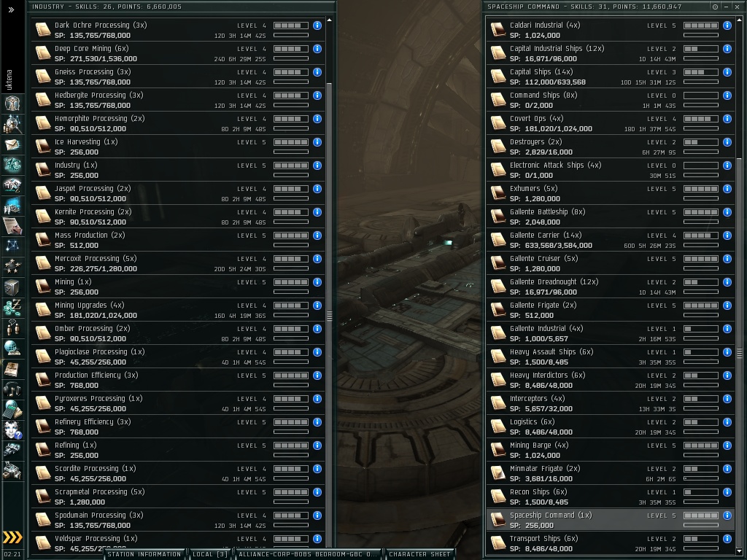747x560 pixels.
Task: Click the yellow double-arrow at sidebar bottom
Action: [12, 537]
